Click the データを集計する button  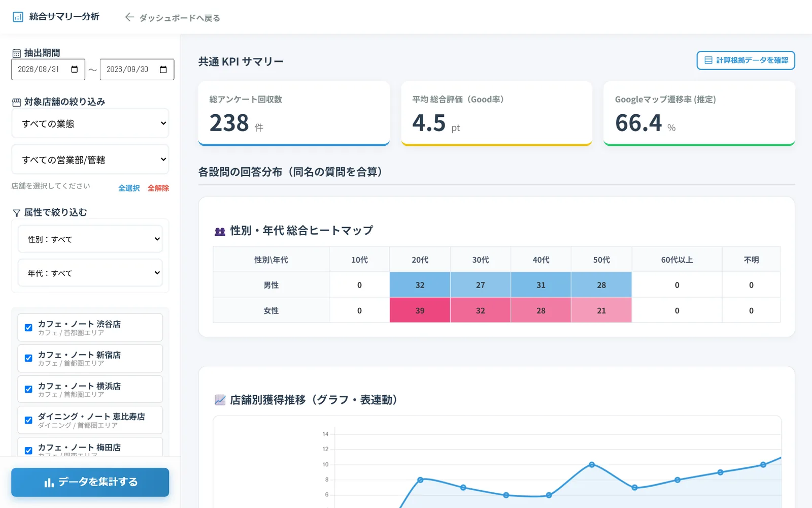click(90, 482)
